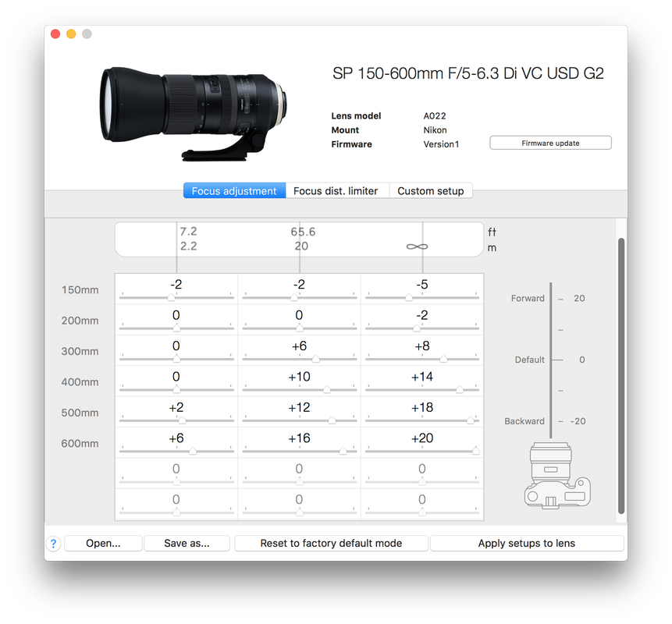672x624 pixels.
Task: Click the Save as... button
Action: click(187, 543)
